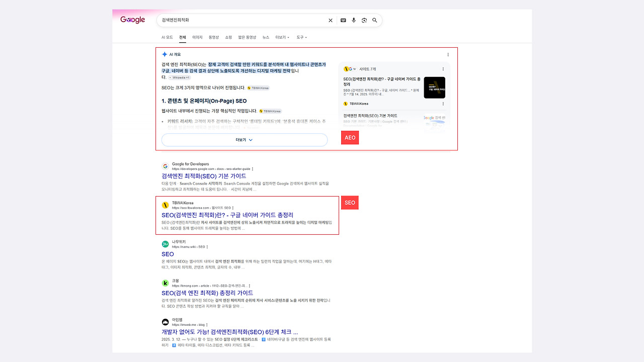Switch to the 뉴스 tab
Image resolution: width=644 pixels, height=362 pixels.
pyautogui.click(x=266, y=37)
